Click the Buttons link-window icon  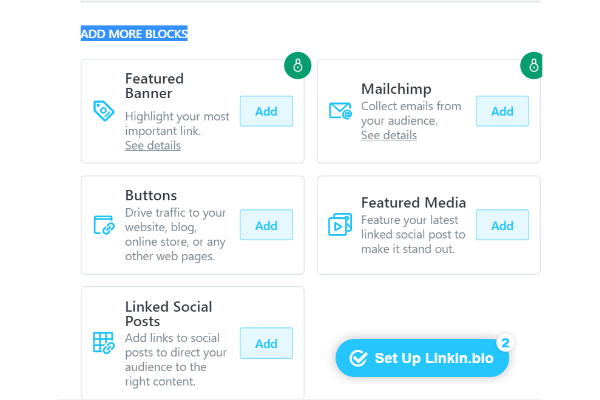(x=104, y=225)
